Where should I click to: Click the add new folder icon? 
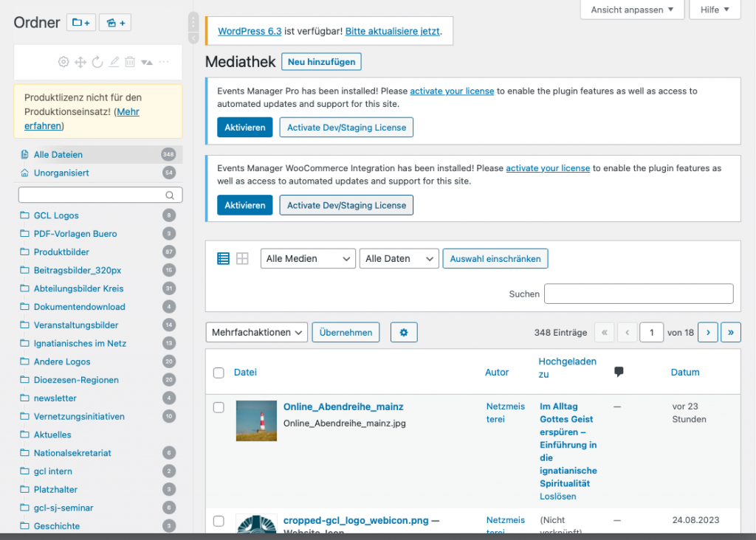point(81,23)
